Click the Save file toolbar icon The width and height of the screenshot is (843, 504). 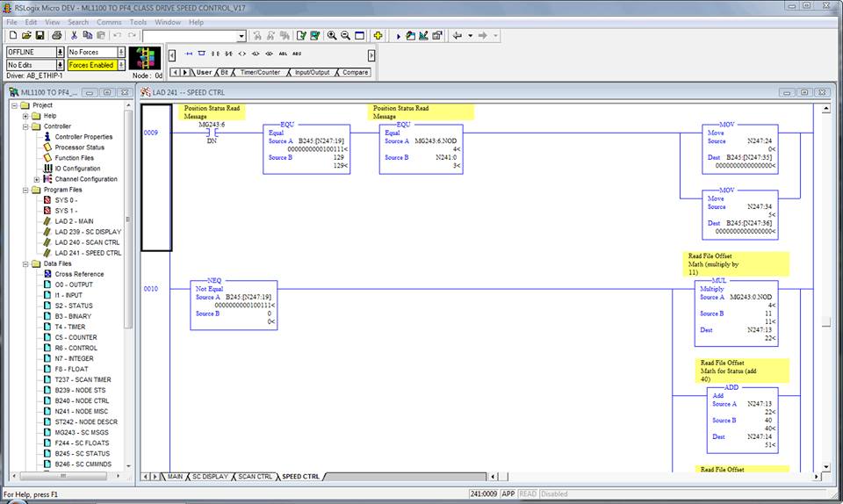tap(40, 36)
